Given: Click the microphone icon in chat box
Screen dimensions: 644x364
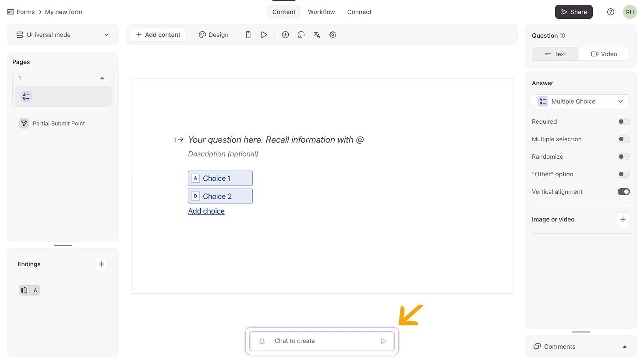Looking at the screenshot, I should point(262,341).
